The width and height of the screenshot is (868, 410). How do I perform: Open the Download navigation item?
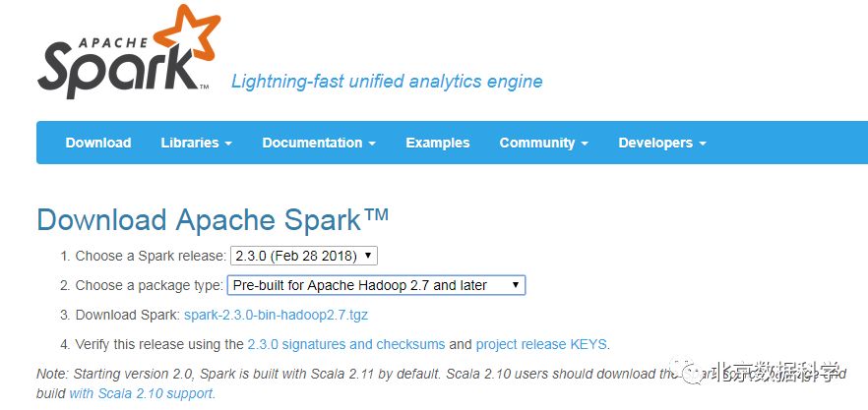pos(98,143)
